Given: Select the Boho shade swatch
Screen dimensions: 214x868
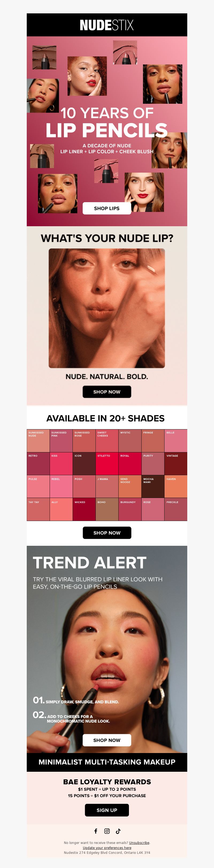Looking at the screenshot, I should point(107,510).
